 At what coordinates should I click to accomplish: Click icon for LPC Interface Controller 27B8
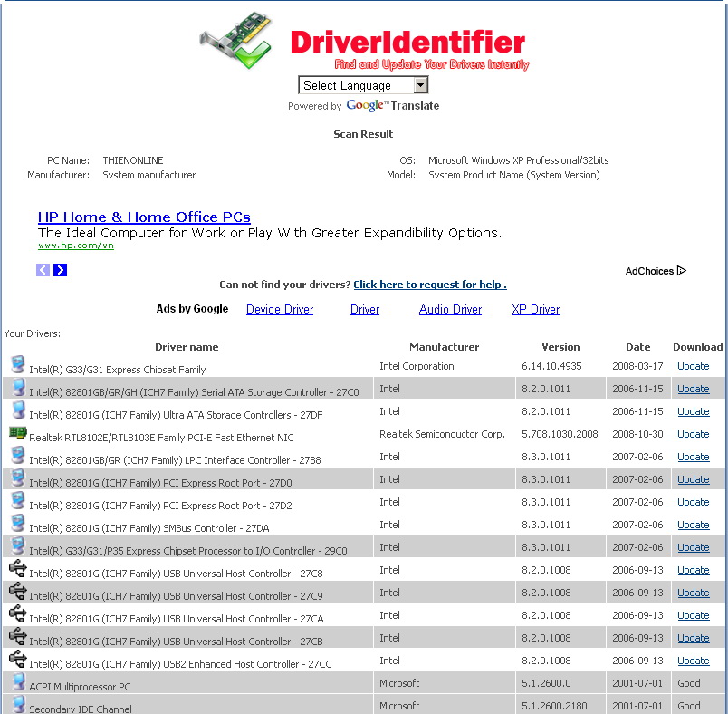(x=18, y=455)
